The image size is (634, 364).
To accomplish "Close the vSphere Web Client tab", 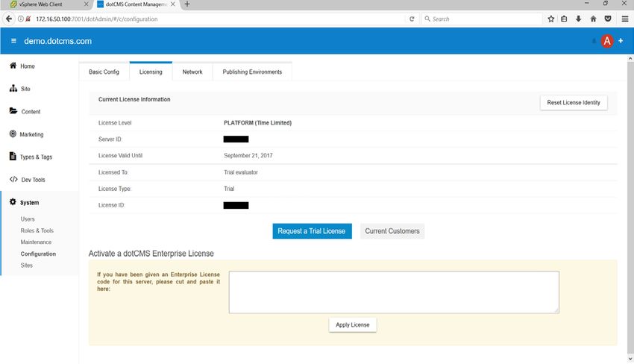I will pyautogui.click(x=86, y=4).
